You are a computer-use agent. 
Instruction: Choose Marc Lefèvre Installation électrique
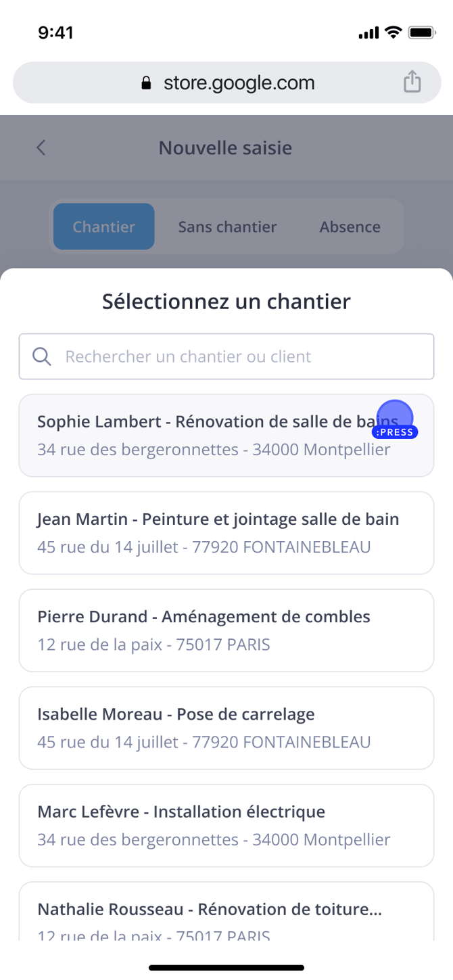click(x=226, y=825)
